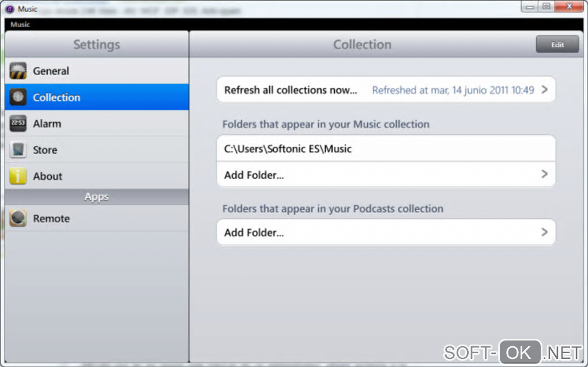Close the Music window
This screenshot has width=588, height=367.
point(569,7)
